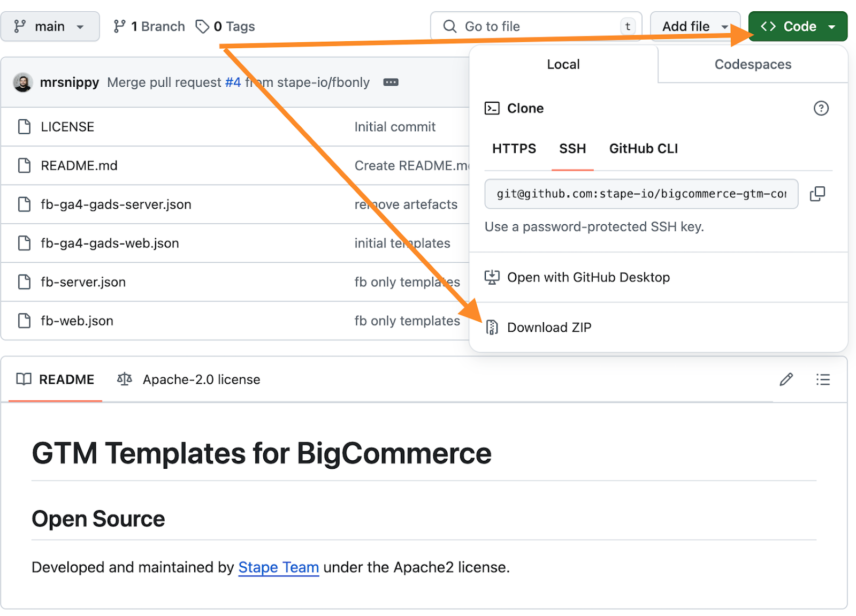Open pull request #4 link

click(233, 82)
